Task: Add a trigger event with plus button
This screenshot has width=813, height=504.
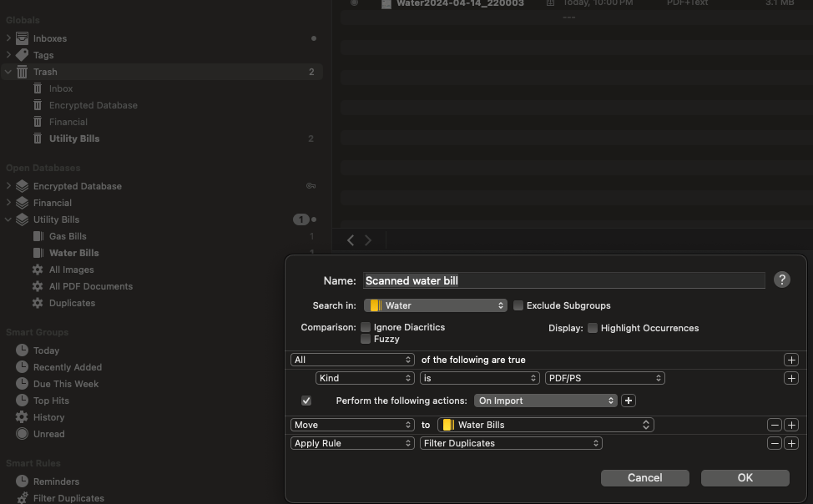Action: point(629,401)
